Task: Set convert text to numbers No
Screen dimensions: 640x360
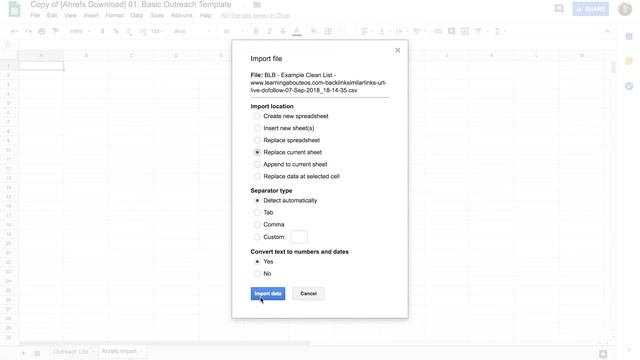Action: pos(257,273)
